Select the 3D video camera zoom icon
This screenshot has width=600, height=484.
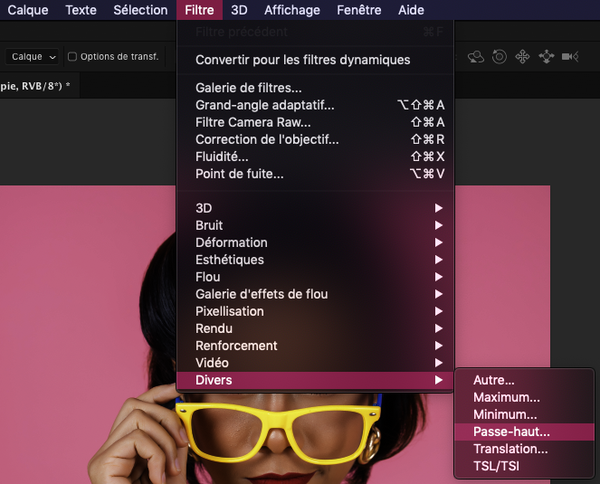(570, 57)
